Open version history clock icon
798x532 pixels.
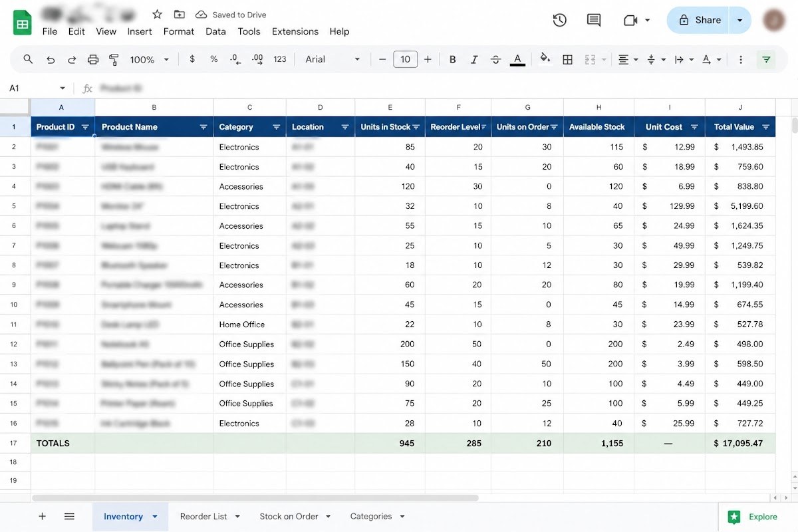tap(560, 21)
